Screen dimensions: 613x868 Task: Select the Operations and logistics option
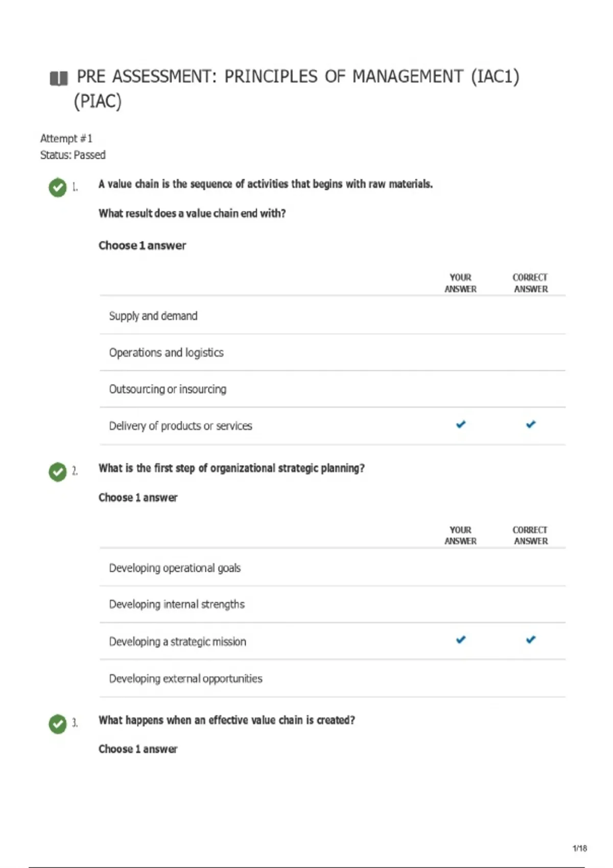[x=333, y=352]
